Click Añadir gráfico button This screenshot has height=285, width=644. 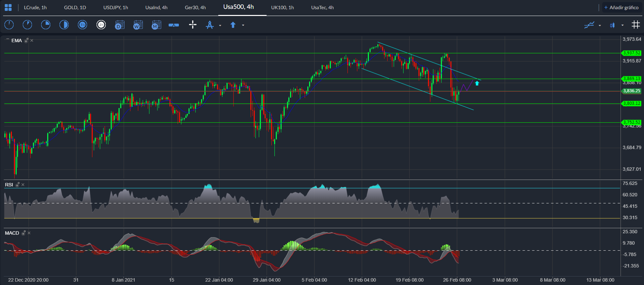[x=621, y=7]
